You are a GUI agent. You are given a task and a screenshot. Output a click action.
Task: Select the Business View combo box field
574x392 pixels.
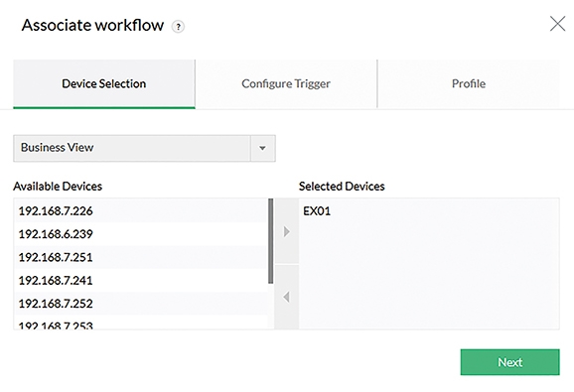[144, 148]
